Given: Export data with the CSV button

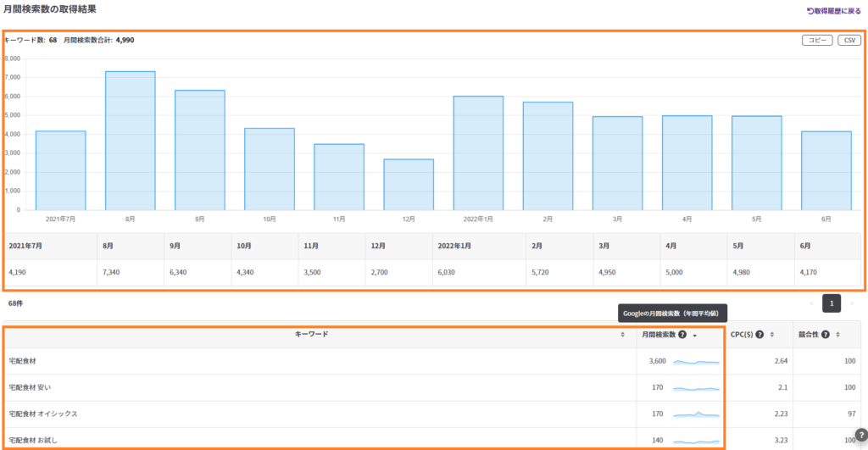Looking at the screenshot, I should pos(849,40).
